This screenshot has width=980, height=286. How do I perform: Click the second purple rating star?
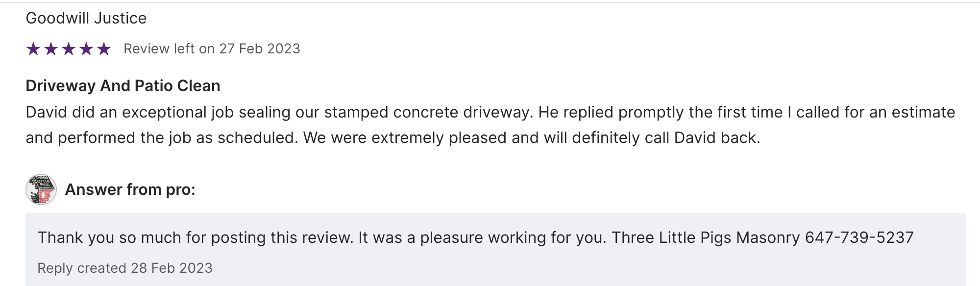(x=51, y=49)
